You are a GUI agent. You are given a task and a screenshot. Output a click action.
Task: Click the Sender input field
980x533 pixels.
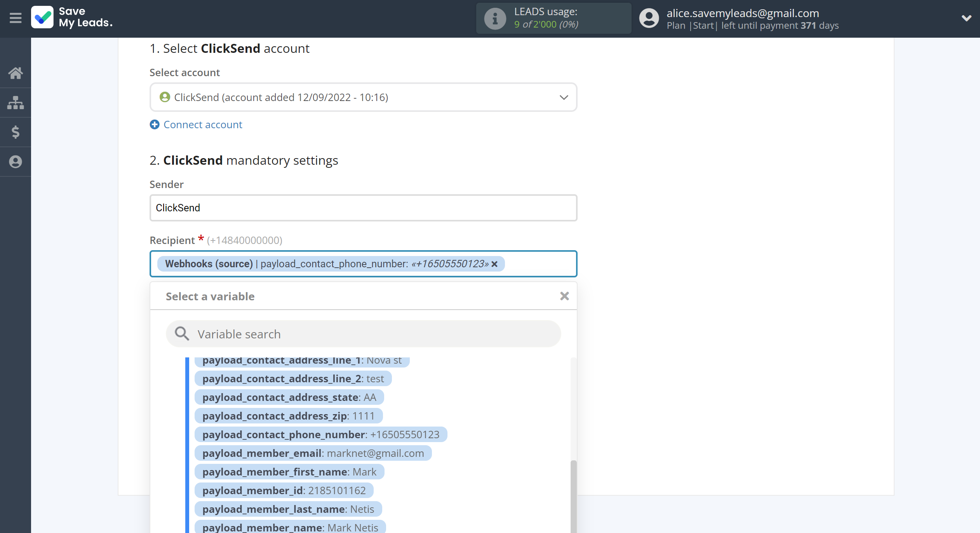(363, 208)
